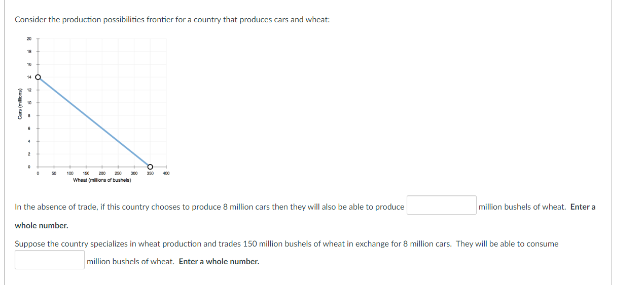Click the 2 tick label on cars axis
This screenshot has height=285, width=644.
click(x=29, y=154)
